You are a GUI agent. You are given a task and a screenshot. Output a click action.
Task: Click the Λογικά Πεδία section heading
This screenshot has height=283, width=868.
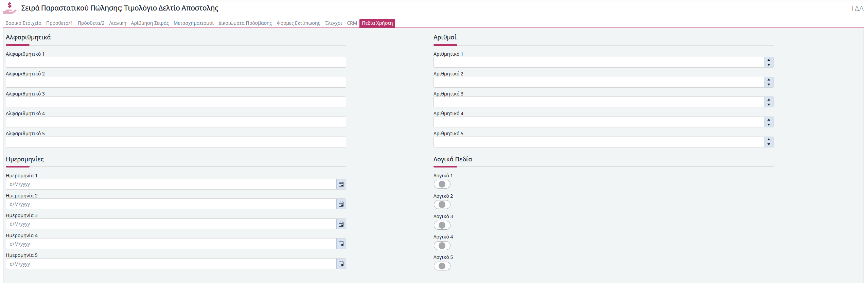pyautogui.click(x=453, y=159)
